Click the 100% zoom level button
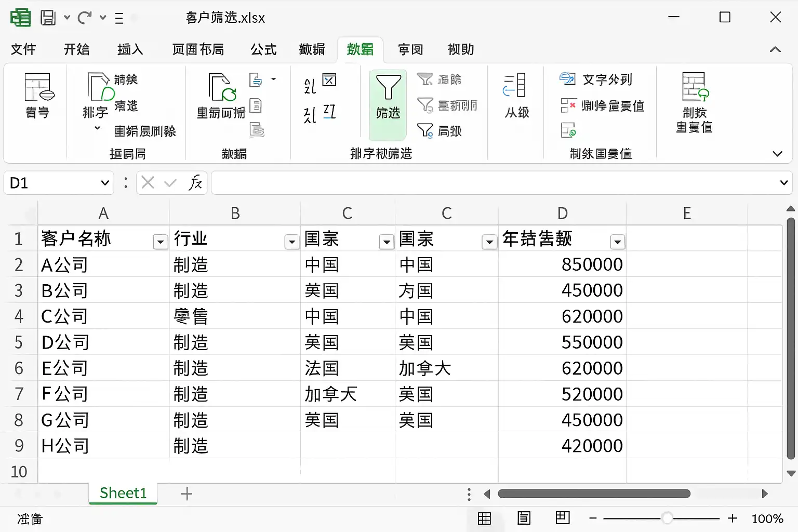Viewport: 798px width, 532px height. (x=767, y=518)
